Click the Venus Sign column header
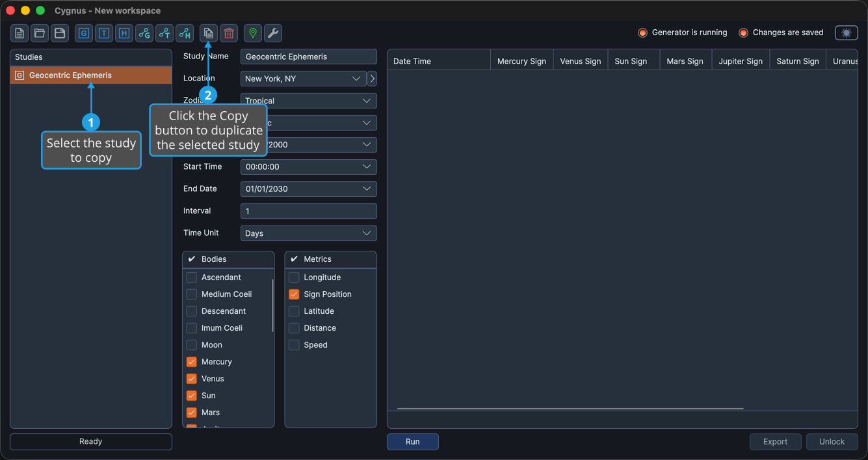The width and height of the screenshot is (868, 460). [x=581, y=61]
